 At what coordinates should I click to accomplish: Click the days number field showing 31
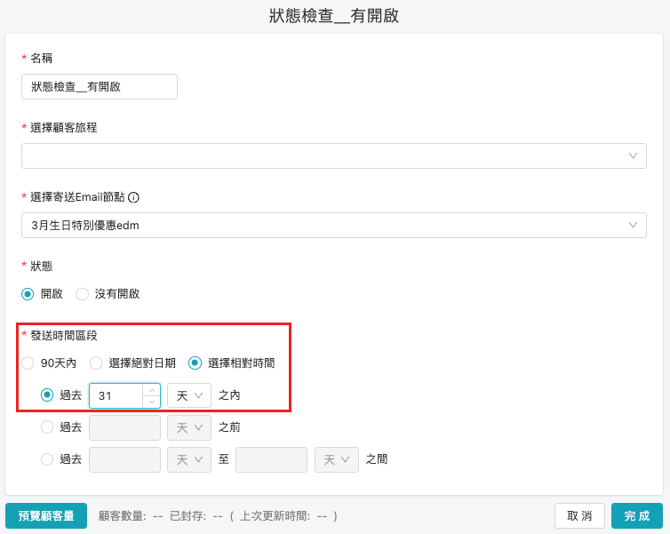[x=116, y=396]
